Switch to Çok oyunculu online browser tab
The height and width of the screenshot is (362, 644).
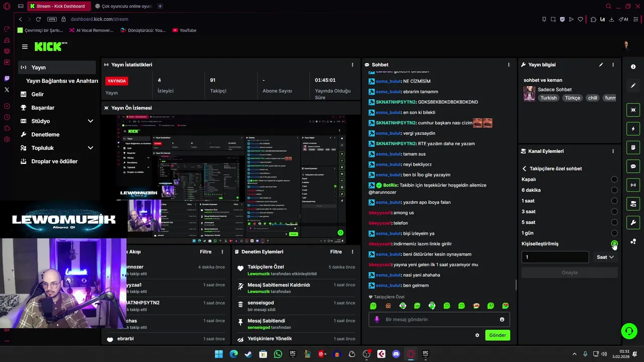[x=123, y=6]
